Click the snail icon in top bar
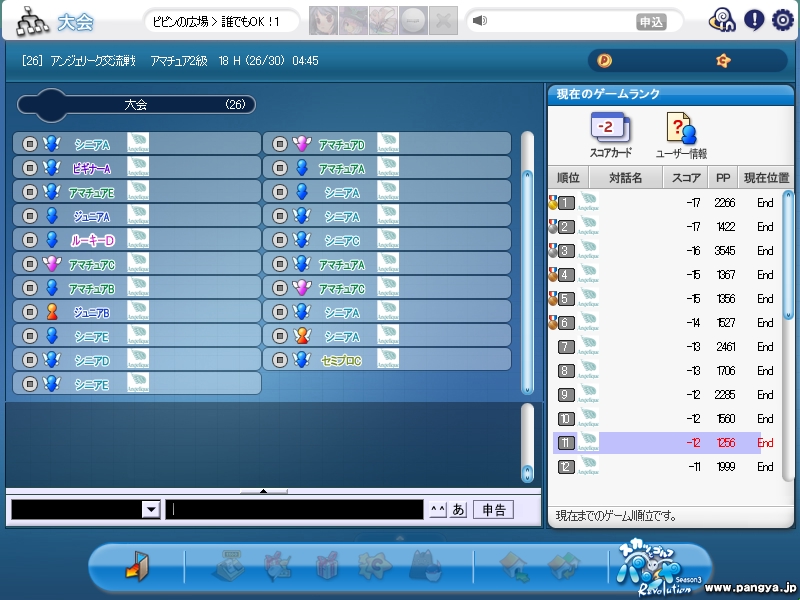 coord(722,20)
